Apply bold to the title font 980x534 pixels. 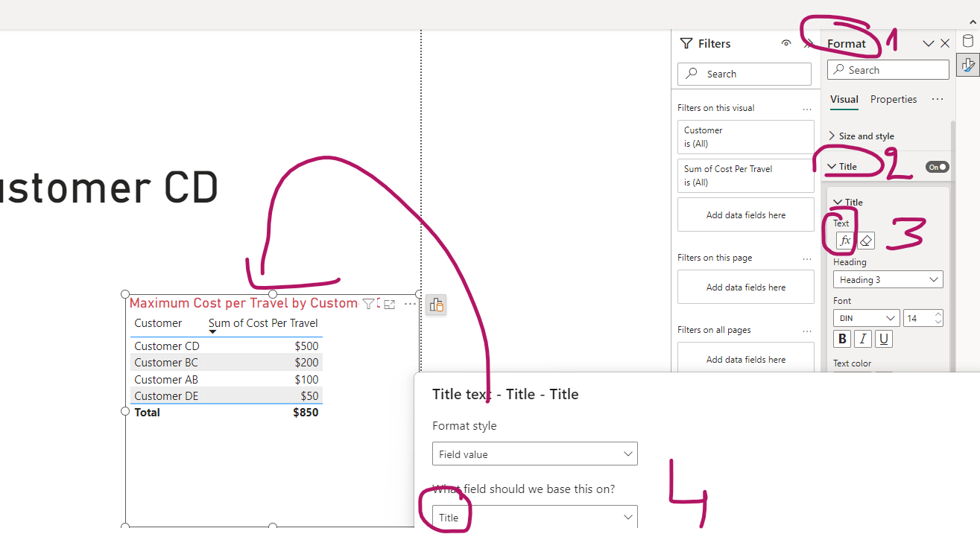point(842,339)
